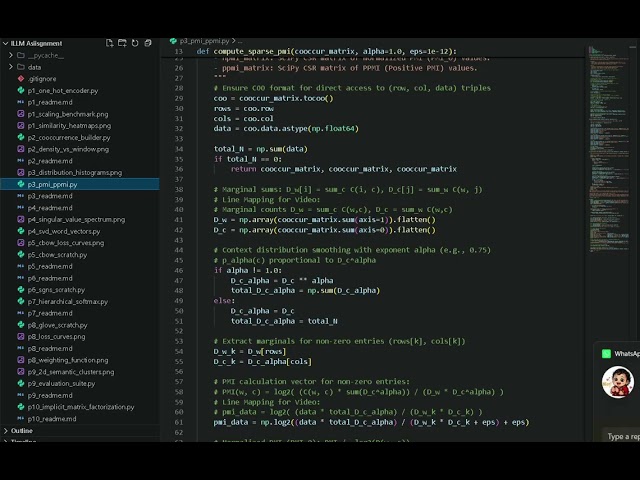
Task: Refresh the explorer file tree
Action: (x=135, y=43)
